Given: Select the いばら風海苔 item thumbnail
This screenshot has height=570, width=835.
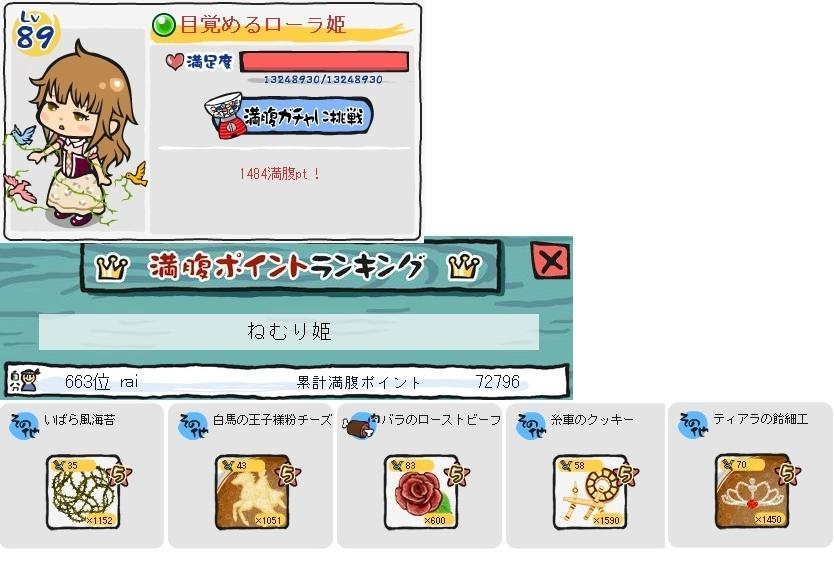Looking at the screenshot, I should click(x=83, y=492).
